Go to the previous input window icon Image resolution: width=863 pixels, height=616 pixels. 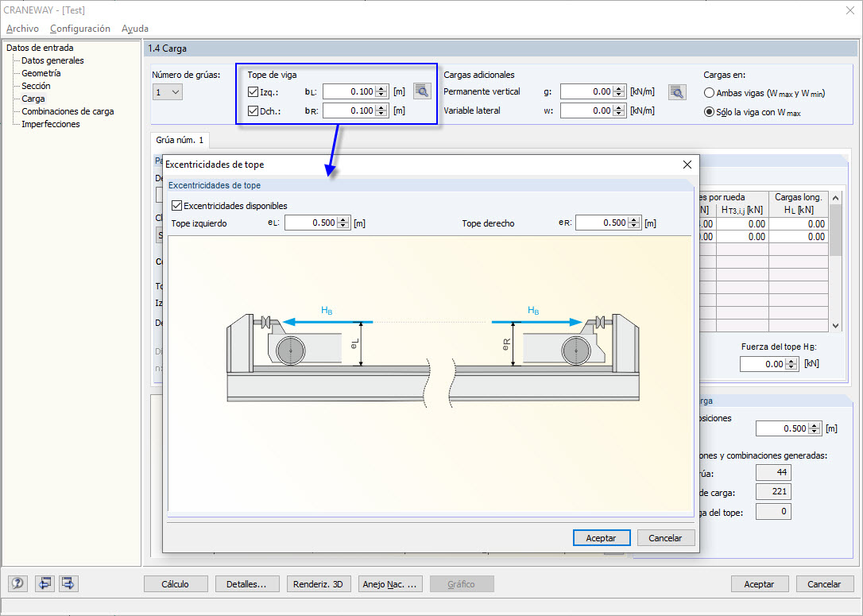(44, 583)
